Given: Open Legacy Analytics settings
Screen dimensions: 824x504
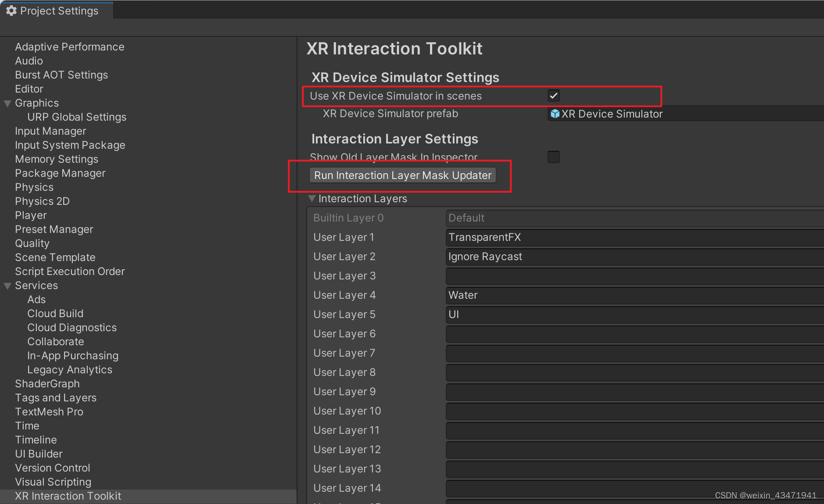Looking at the screenshot, I should [x=70, y=370].
